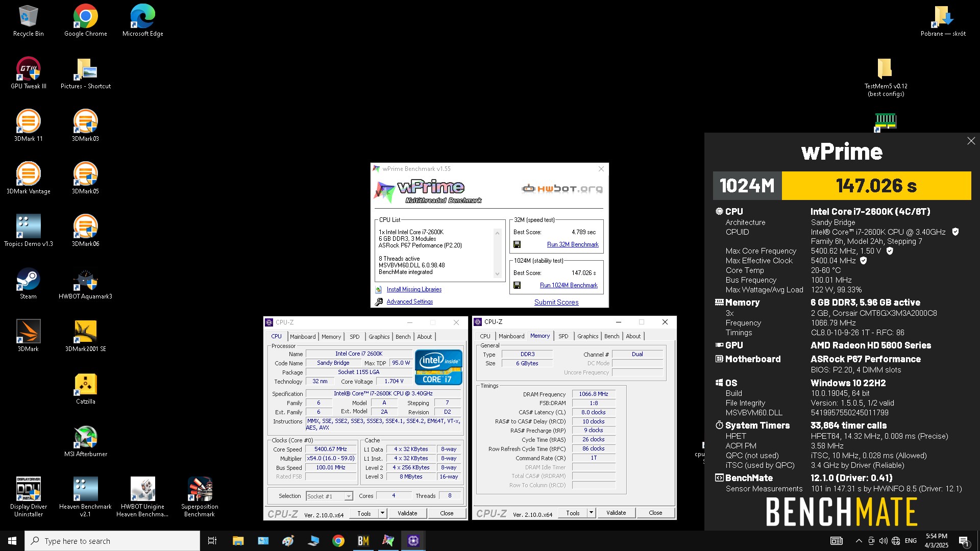Image resolution: width=980 pixels, height=551 pixels.
Task: Click the 147.026 s score in BenchMate panel
Action: point(876,186)
